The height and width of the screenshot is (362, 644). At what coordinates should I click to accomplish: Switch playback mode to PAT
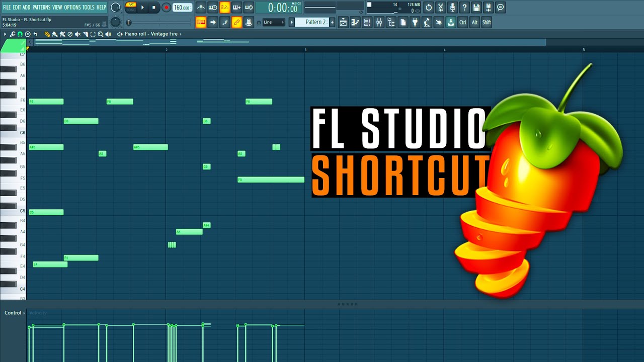(x=131, y=5)
